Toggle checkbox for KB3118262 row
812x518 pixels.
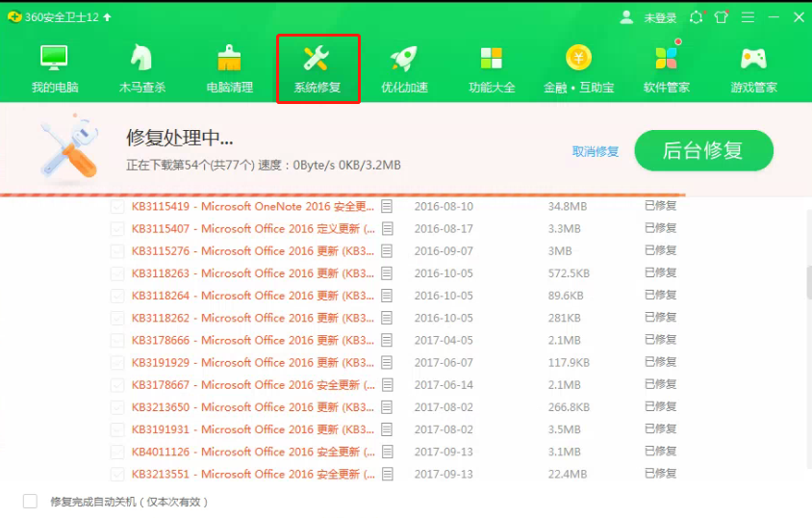point(117,318)
